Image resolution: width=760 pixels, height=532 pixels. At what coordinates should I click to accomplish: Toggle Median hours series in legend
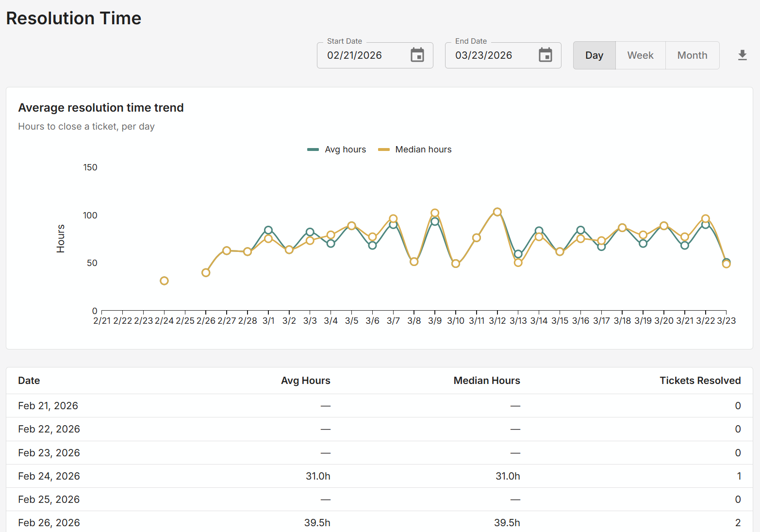pos(415,150)
